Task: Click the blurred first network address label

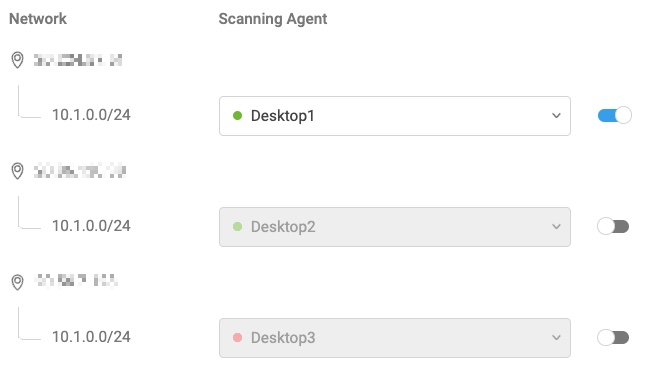Action: 78,60
